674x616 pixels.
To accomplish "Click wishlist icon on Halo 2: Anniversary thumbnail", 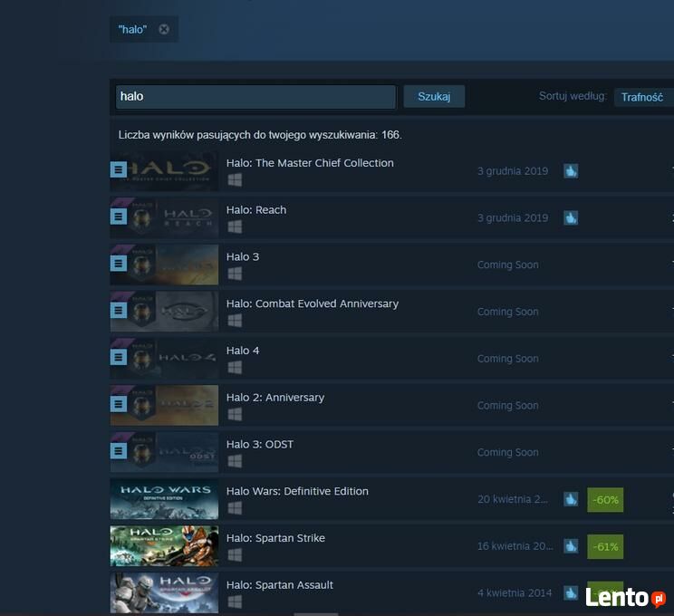I will [118, 404].
